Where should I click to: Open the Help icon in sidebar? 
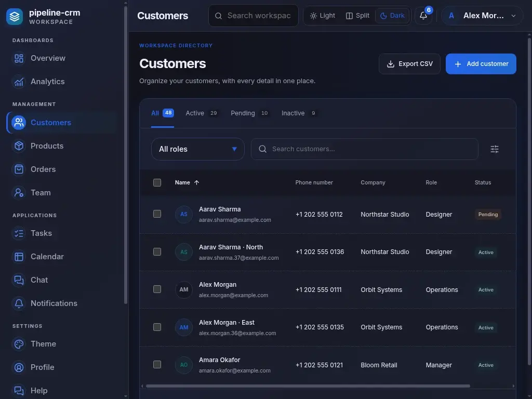pyautogui.click(x=19, y=391)
